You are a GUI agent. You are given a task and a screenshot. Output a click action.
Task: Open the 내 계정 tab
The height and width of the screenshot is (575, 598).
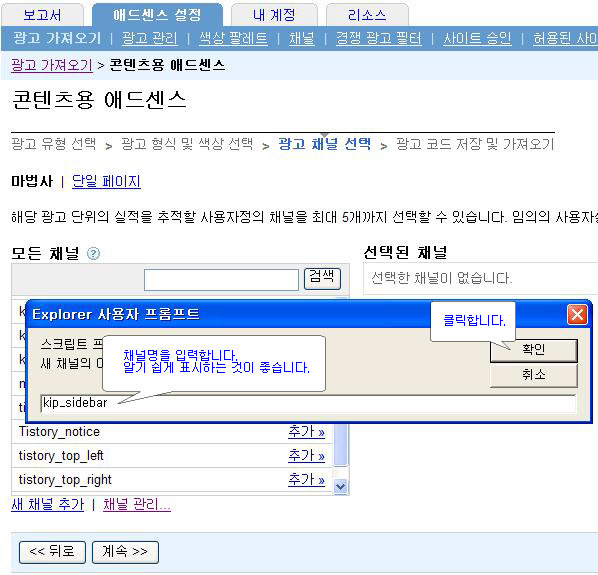click(274, 15)
